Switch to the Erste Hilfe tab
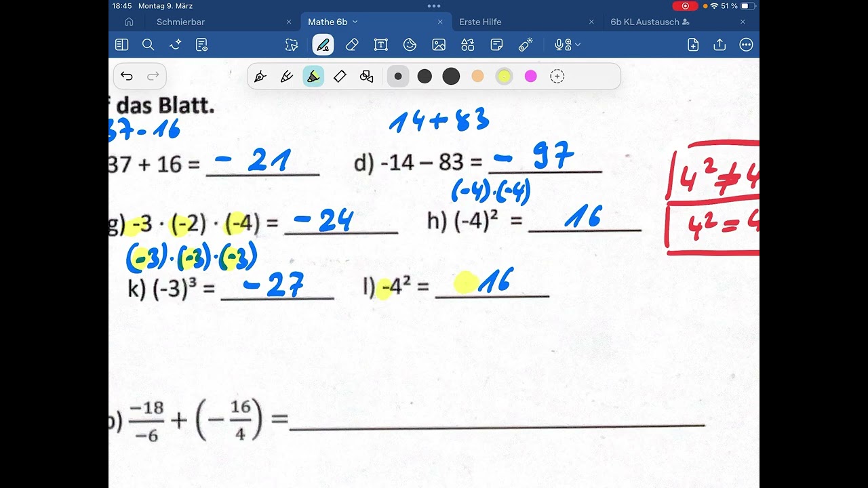 (x=480, y=22)
